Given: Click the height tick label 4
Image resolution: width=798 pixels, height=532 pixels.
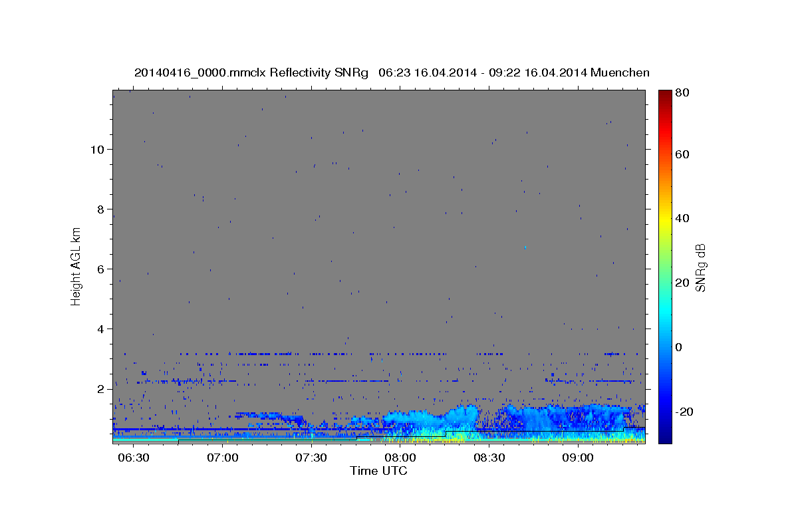Looking at the screenshot, I should pyautogui.click(x=100, y=329).
